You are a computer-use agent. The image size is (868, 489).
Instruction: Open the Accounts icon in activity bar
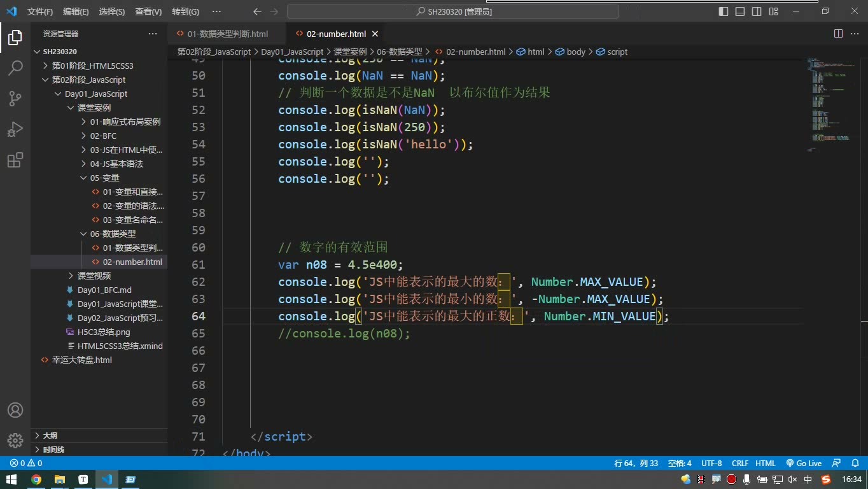pos(15,410)
